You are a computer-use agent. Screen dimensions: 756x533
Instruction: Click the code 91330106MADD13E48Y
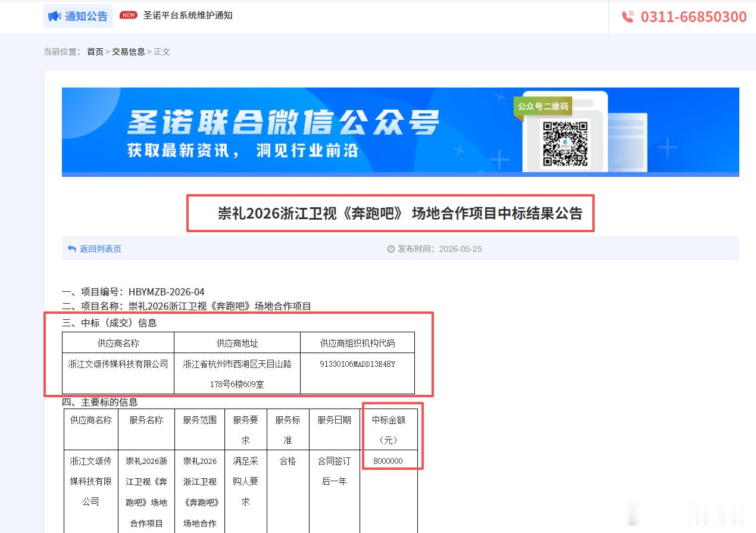point(357,364)
